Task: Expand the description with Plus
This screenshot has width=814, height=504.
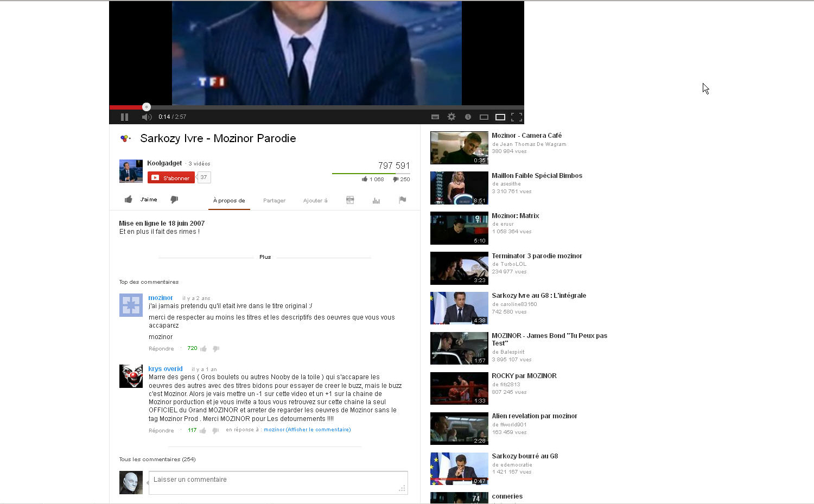Action: pyautogui.click(x=265, y=257)
